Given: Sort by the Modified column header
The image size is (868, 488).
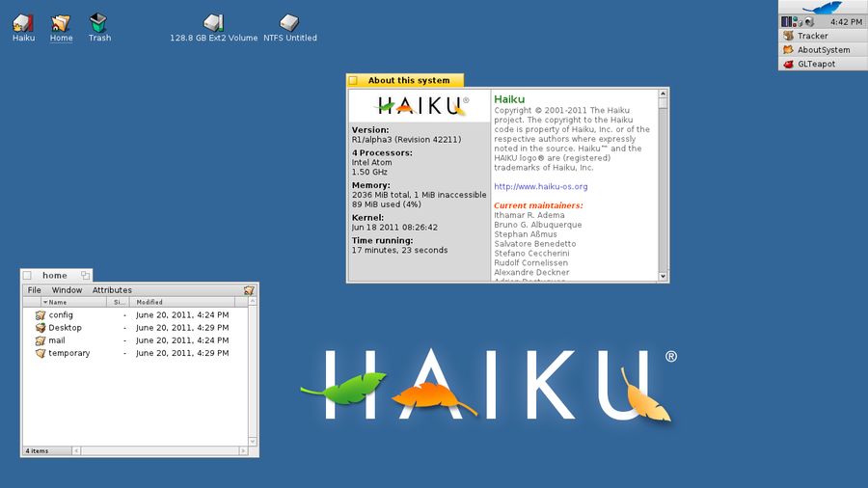Looking at the screenshot, I should 182,302.
